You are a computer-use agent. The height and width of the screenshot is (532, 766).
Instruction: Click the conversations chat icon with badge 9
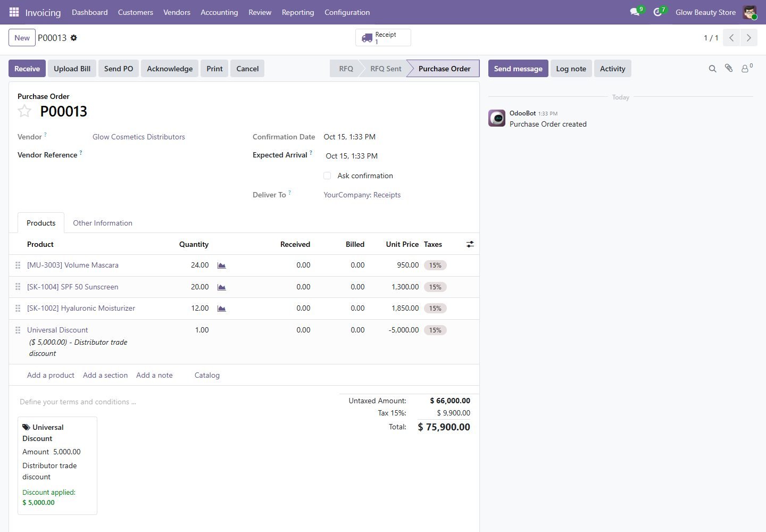pyautogui.click(x=635, y=12)
